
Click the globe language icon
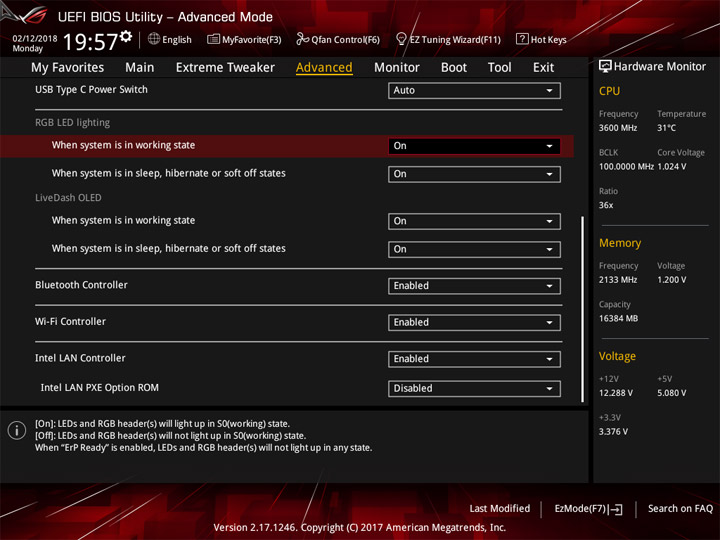(x=154, y=39)
